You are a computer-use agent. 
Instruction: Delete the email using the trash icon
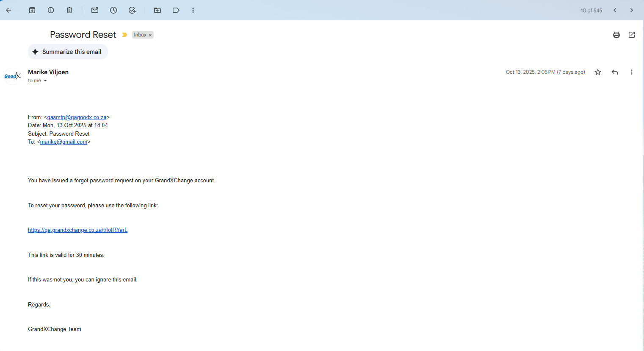click(x=69, y=10)
